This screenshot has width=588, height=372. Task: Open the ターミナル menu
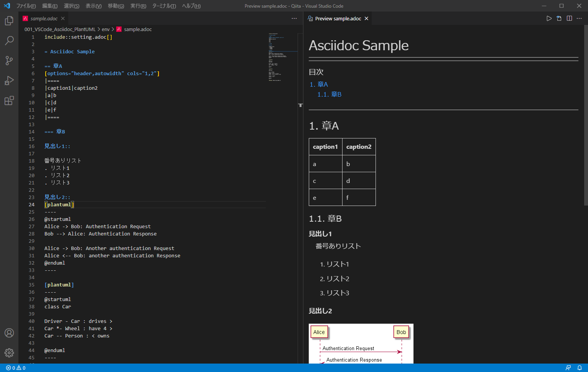164,6
